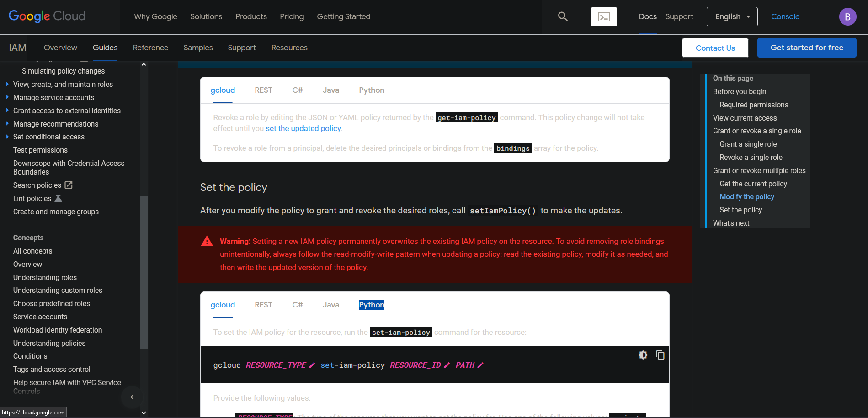The image size is (868, 418).
Task: Switch to C# tab in upper sample box
Action: coord(298,90)
